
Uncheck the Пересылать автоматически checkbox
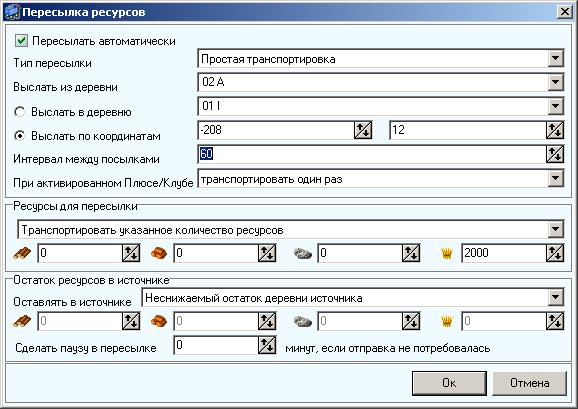tap(21, 41)
